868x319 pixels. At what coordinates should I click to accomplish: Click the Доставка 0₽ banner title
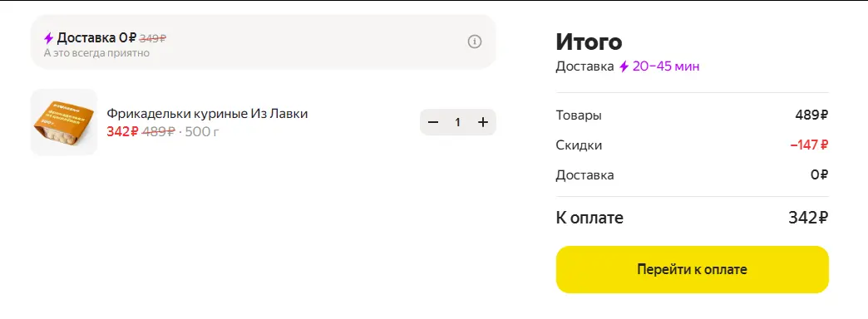point(96,37)
